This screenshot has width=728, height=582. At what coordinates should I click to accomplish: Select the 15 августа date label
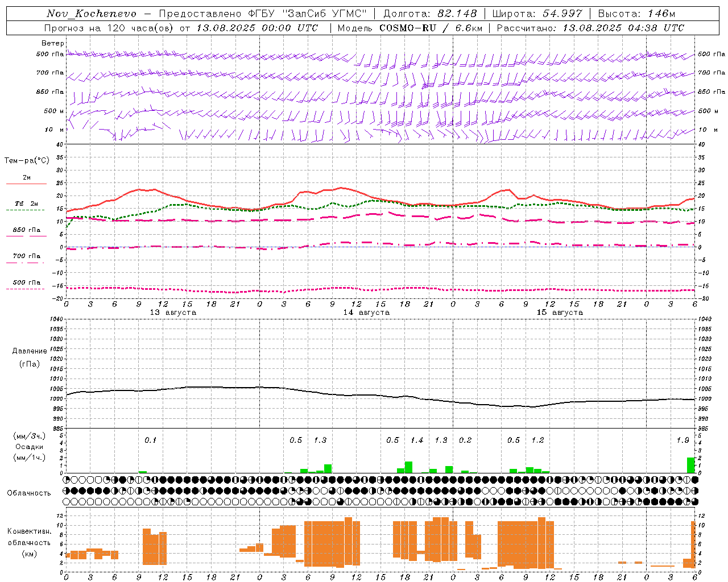[560, 313]
